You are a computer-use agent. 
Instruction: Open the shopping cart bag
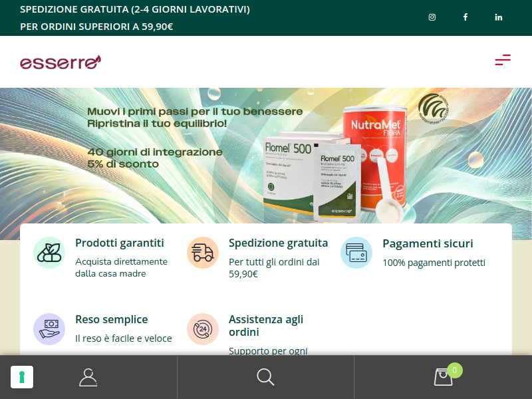(443, 377)
